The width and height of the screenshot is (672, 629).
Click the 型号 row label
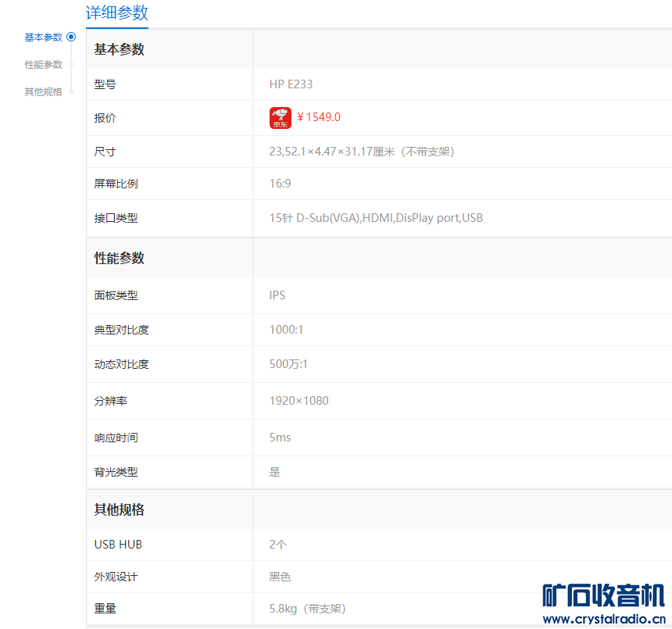pos(105,84)
